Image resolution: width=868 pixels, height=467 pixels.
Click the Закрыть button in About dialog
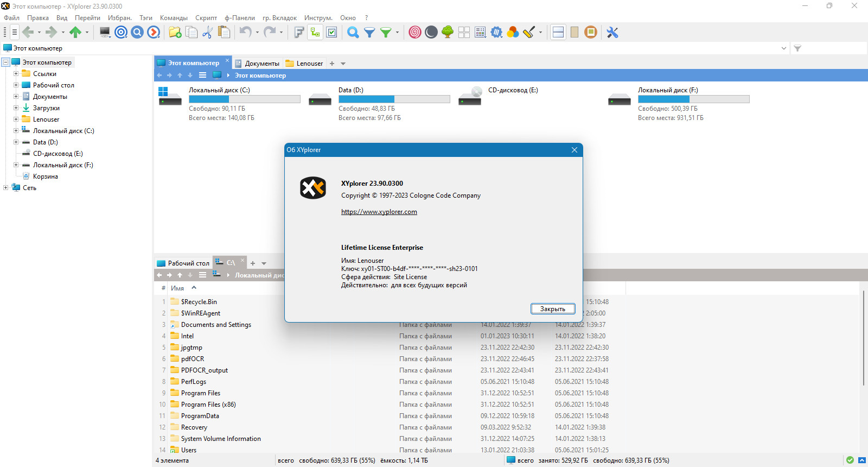[553, 309]
